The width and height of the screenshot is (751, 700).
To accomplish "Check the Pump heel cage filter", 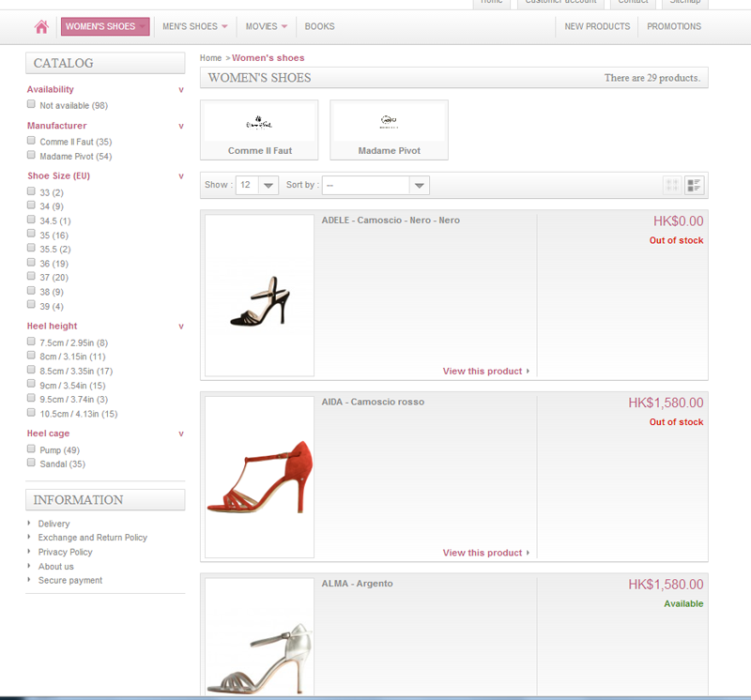I will [31, 449].
